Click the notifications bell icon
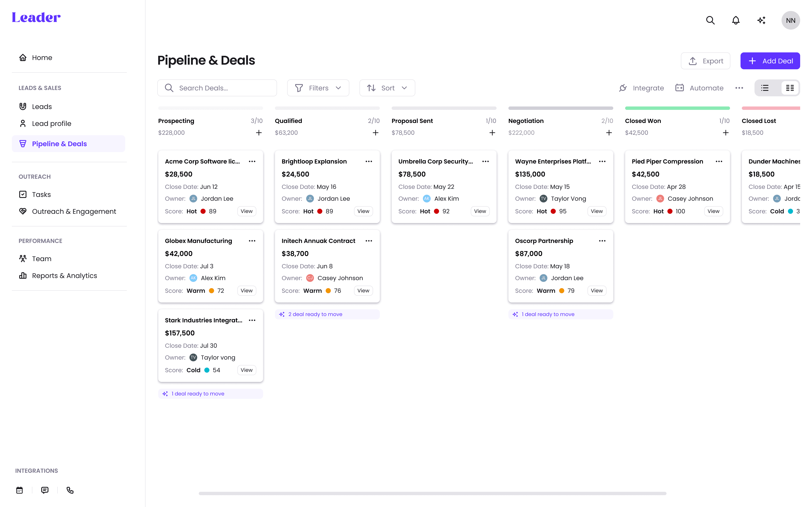This screenshot has height=507, width=812. click(x=735, y=20)
